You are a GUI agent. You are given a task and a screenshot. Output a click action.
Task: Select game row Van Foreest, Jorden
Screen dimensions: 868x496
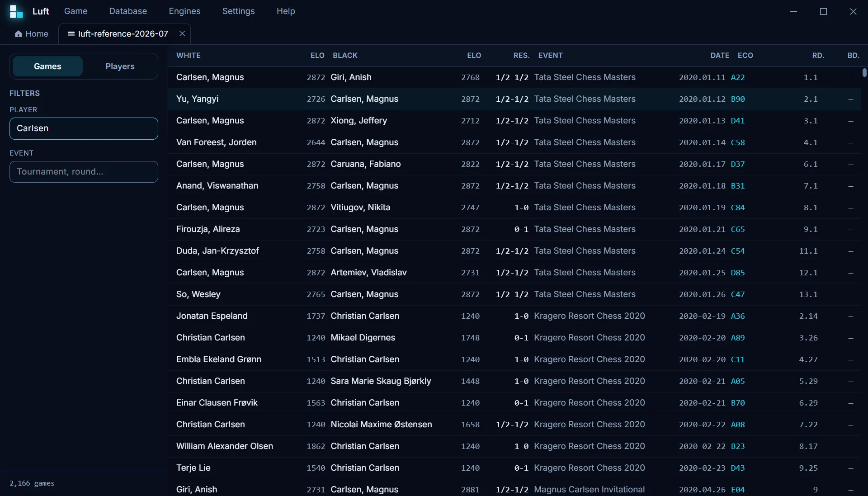514,142
